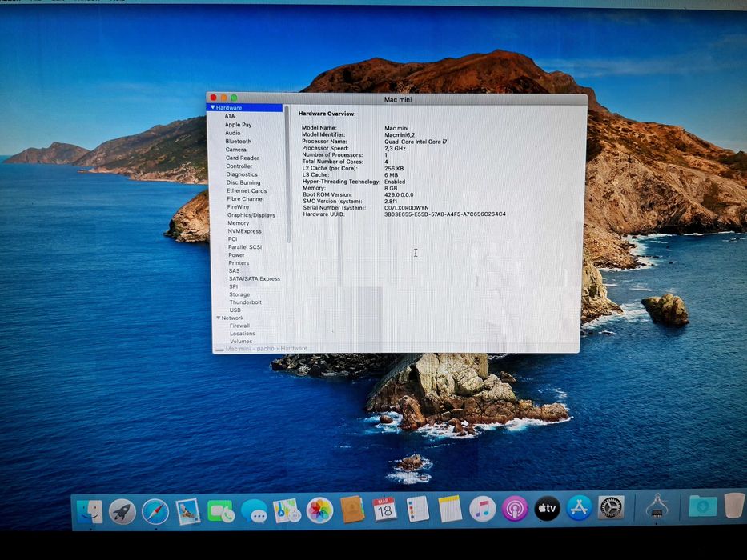
Task: Select Storage in the sidebar
Action: click(239, 294)
